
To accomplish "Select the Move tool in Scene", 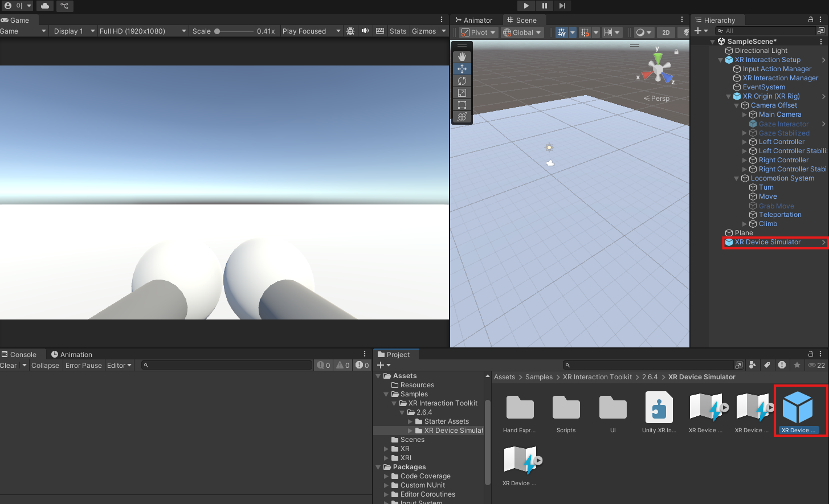I will (462, 69).
